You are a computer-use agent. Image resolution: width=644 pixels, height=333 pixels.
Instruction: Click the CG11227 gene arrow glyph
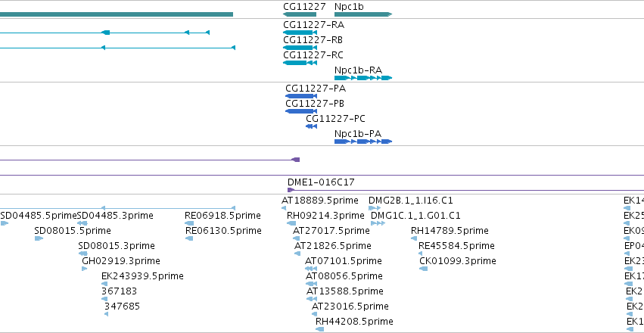[300, 14]
